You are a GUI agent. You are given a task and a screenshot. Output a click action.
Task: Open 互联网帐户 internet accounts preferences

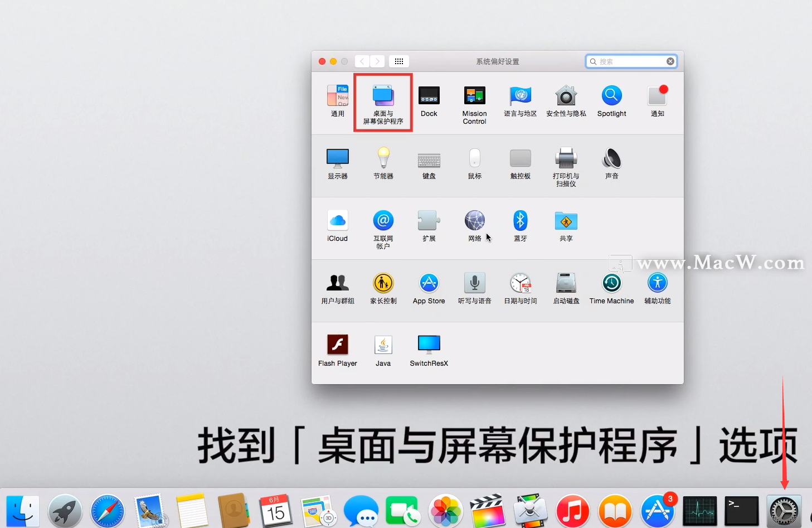[383, 229]
